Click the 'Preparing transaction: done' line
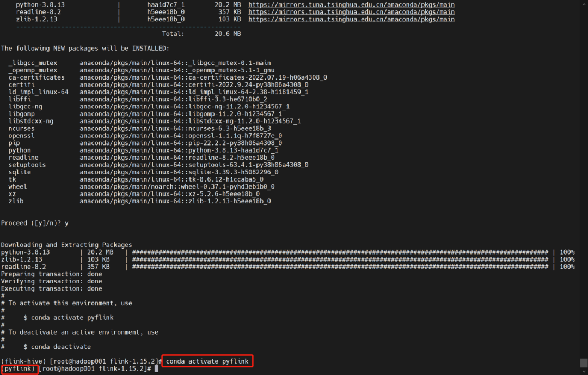The height and width of the screenshot is (375, 588). [51, 274]
